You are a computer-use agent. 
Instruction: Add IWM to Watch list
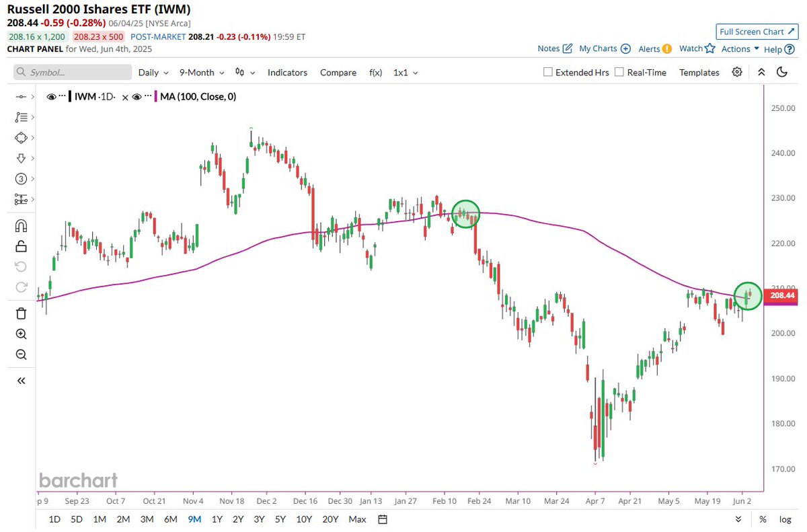click(x=696, y=48)
